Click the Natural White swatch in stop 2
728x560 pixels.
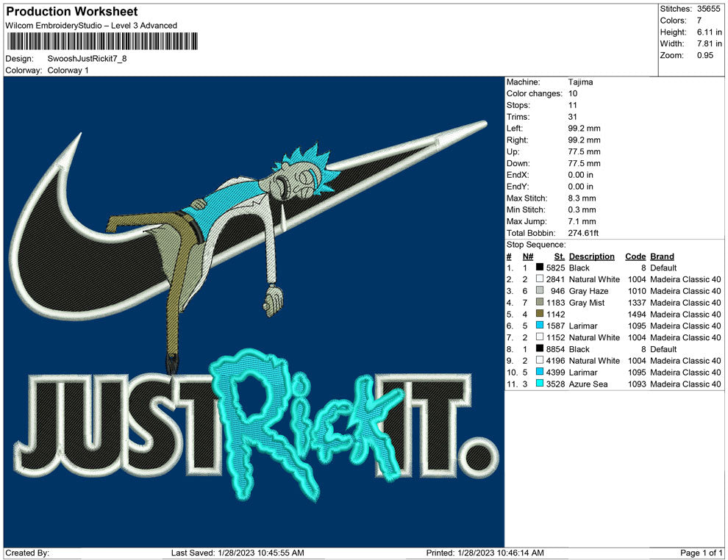[540, 280]
